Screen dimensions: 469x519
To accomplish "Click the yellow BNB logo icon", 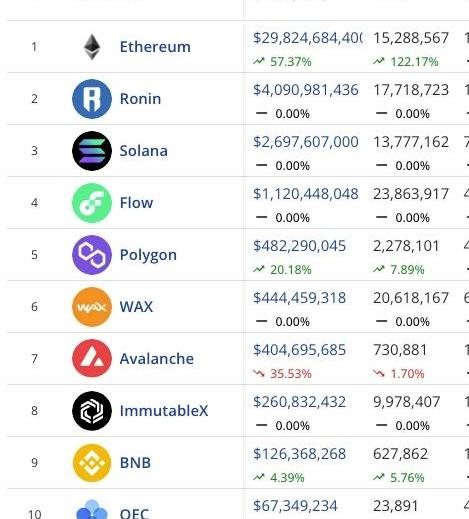I will [x=92, y=463].
